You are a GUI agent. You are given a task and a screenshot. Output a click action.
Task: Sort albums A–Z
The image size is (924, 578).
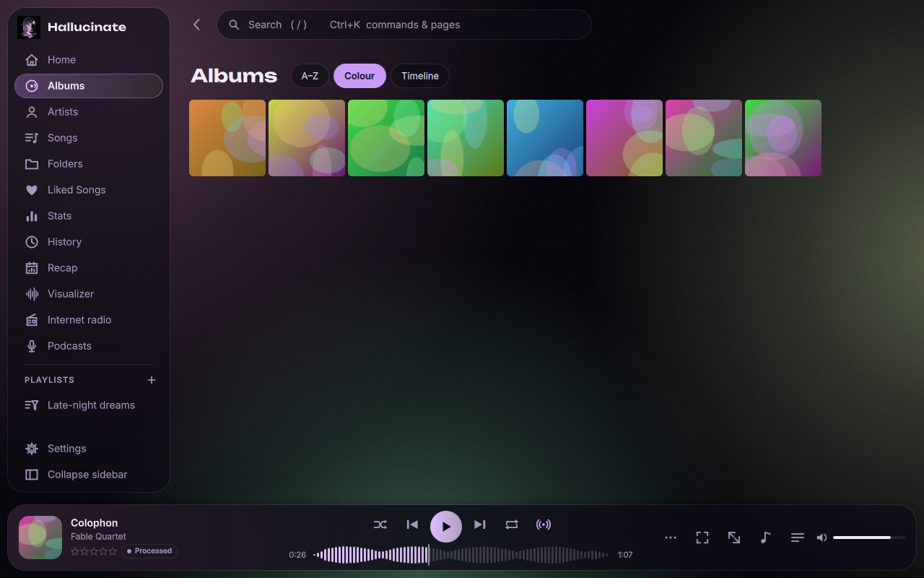click(x=310, y=76)
